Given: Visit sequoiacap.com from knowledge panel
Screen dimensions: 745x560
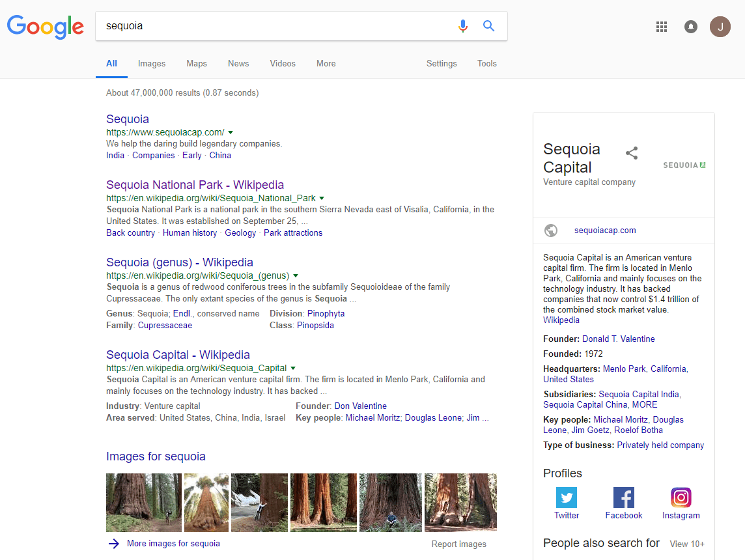Looking at the screenshot, I should pos(605,231).
